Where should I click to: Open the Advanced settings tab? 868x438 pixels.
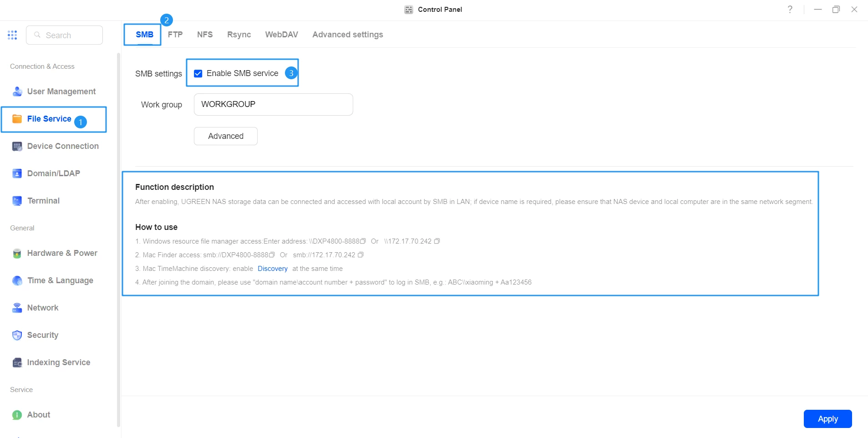348,35
